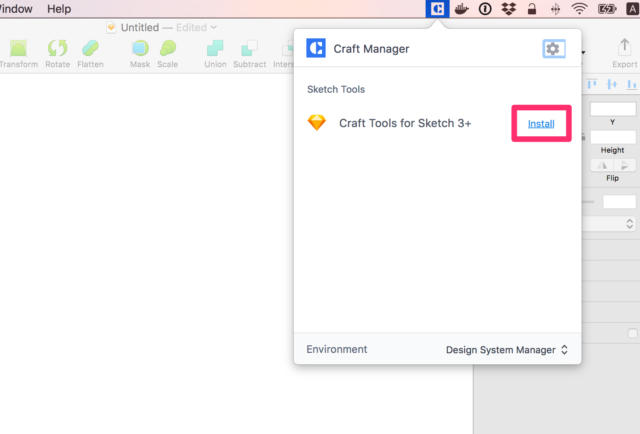The height and width of the screenshot is (434, 640).
Task: Click the align bottom icon in inspector
Action: 631,84
